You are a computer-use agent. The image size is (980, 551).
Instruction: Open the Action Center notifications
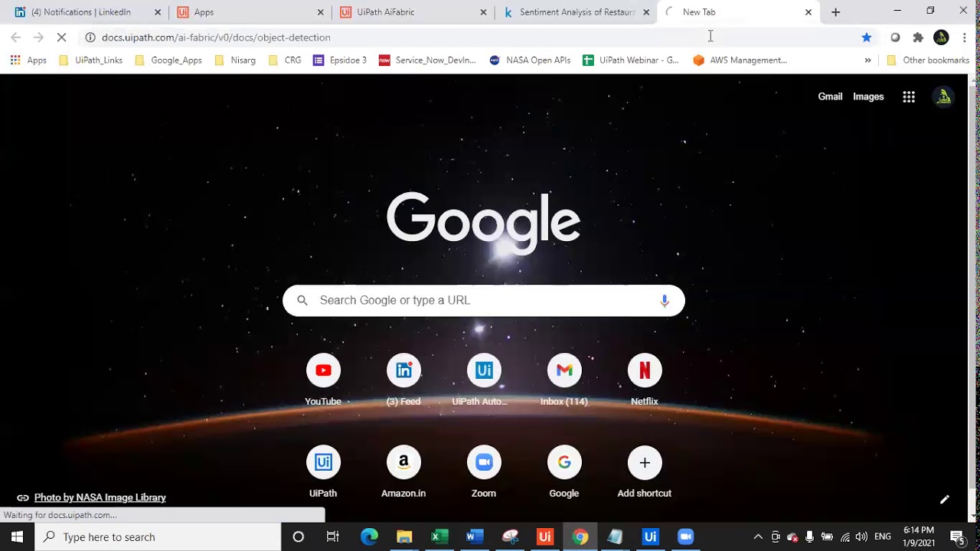[x=956, y=536]
